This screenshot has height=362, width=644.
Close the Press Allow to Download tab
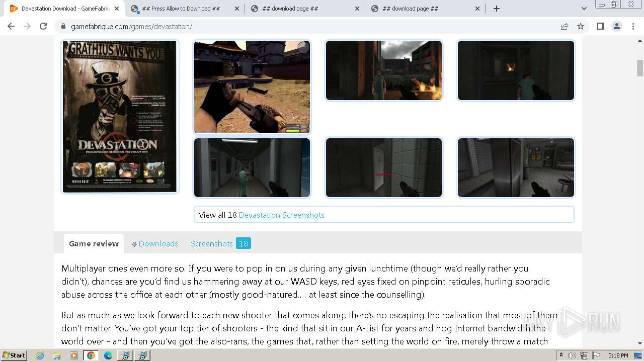[x=237, y=9]
